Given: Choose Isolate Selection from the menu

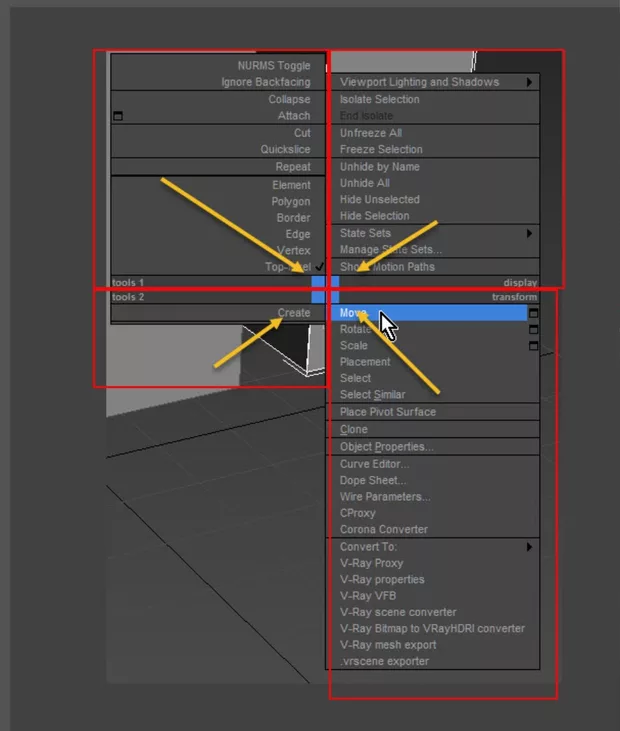Looking at the screenshot, I should (x=379, y=99).
